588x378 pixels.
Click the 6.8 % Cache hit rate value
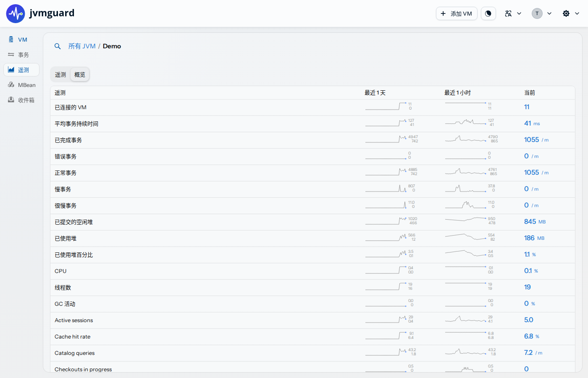(x=532, y=336)
